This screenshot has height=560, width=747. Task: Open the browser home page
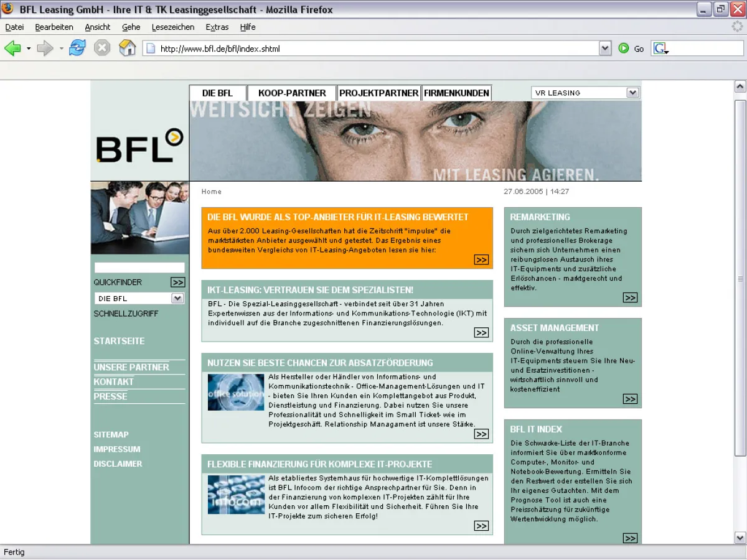click(x=126, y=48)
